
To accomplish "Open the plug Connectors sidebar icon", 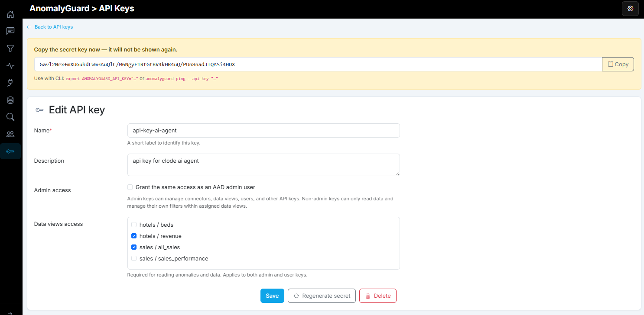I will click(10, 83).
